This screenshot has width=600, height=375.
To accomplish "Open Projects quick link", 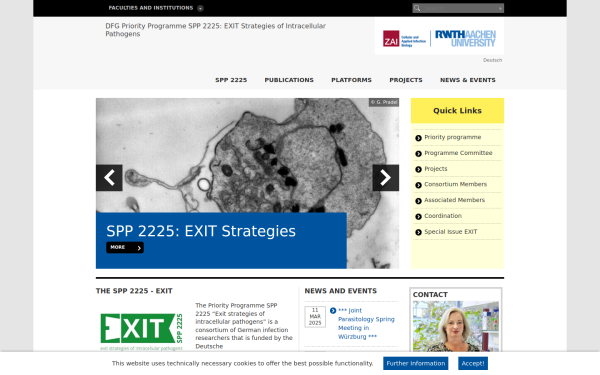I will 435,169.
